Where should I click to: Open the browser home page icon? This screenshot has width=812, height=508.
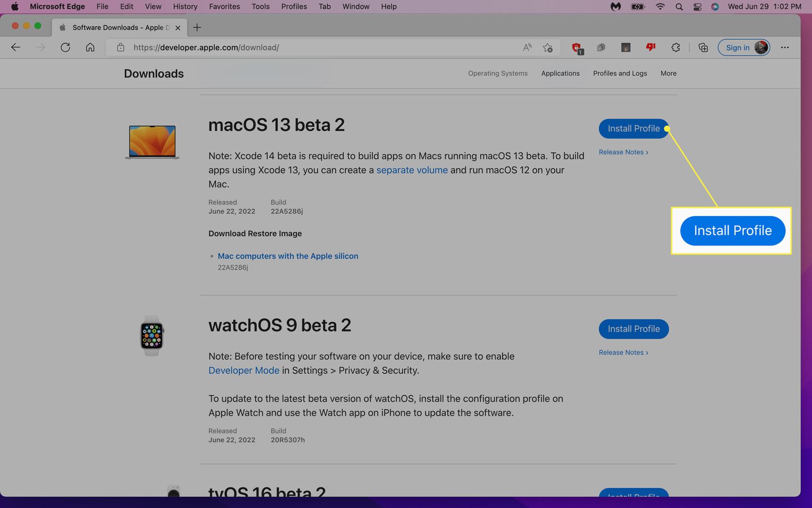coord(90,48)
